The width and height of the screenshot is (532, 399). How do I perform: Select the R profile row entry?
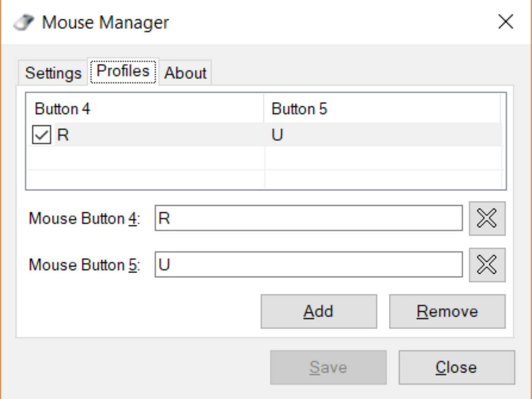63,135
